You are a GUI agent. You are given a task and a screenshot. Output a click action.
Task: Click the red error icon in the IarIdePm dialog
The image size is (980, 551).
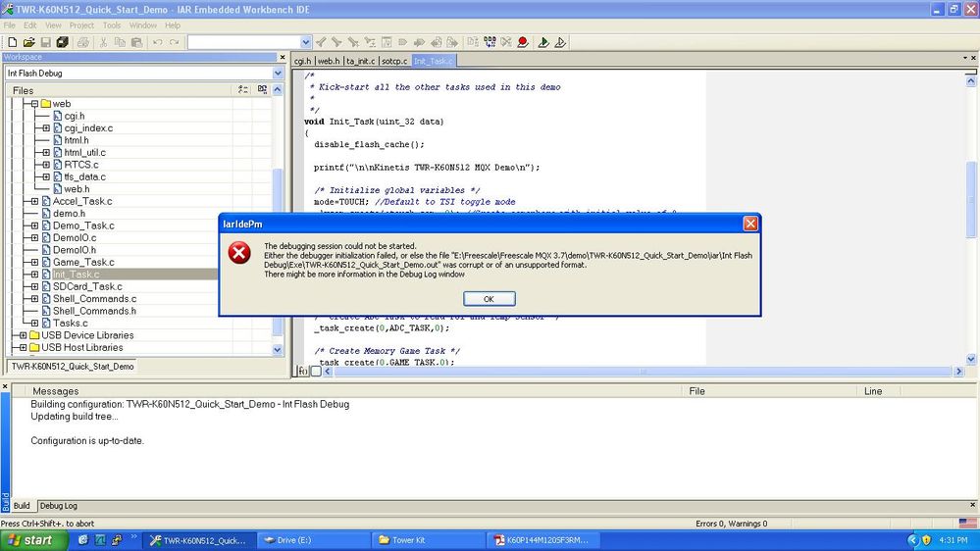coord(239,253)
